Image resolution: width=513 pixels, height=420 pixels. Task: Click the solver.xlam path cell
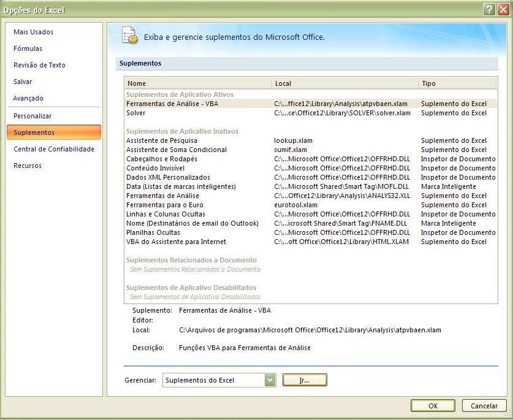point(342,113)
